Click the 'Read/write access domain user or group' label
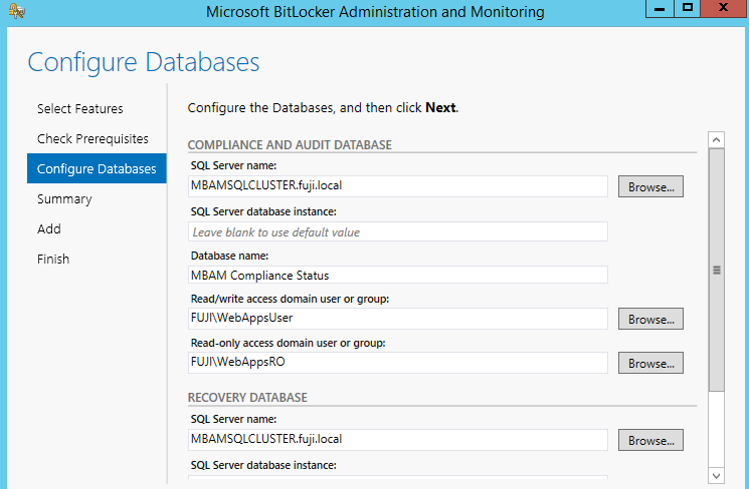749x489 pixels. [x=289, y=299]
